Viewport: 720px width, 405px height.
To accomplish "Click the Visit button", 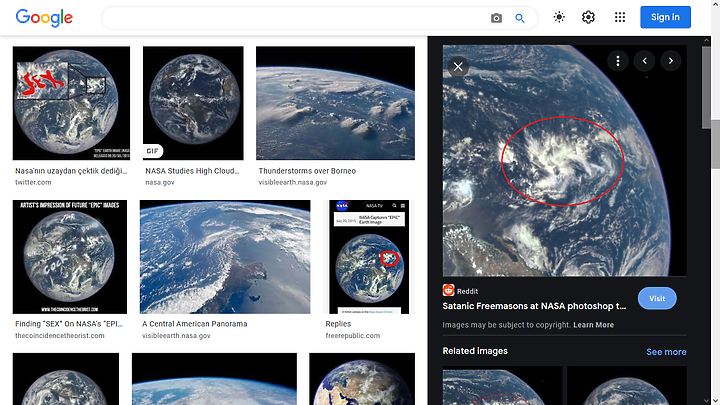I will click(657, 298).
